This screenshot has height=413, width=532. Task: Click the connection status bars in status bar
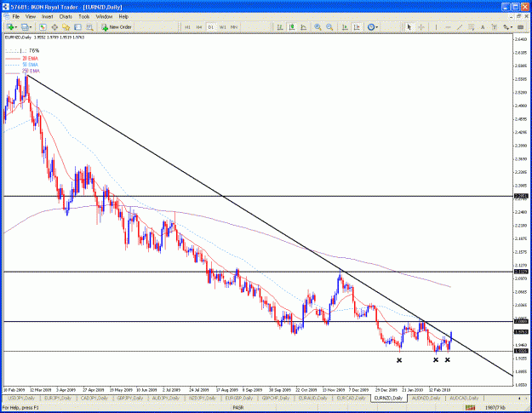(x=470, y=407)
